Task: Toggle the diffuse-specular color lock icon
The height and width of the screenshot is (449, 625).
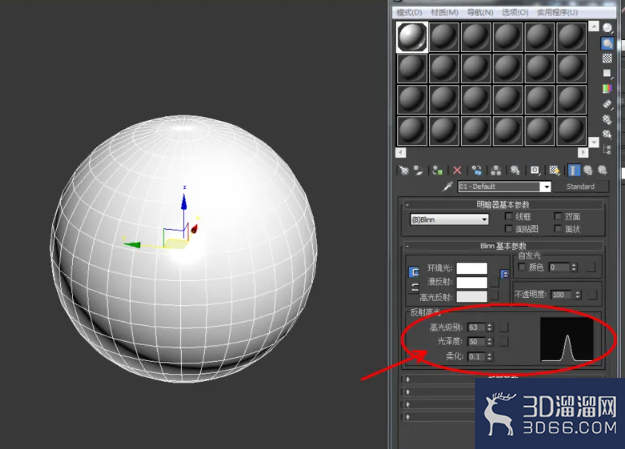Action: [x=414, y=287]
